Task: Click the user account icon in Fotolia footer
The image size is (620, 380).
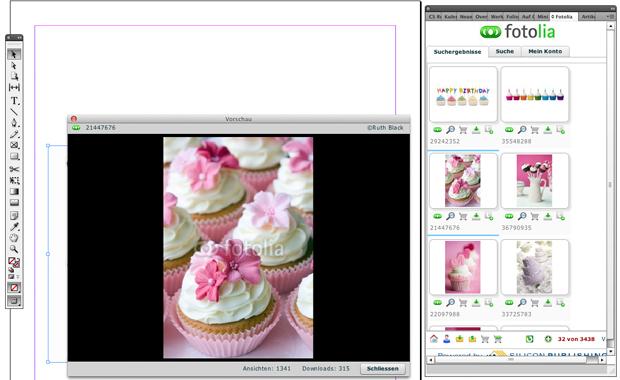Action: click(x=447, y=339)
